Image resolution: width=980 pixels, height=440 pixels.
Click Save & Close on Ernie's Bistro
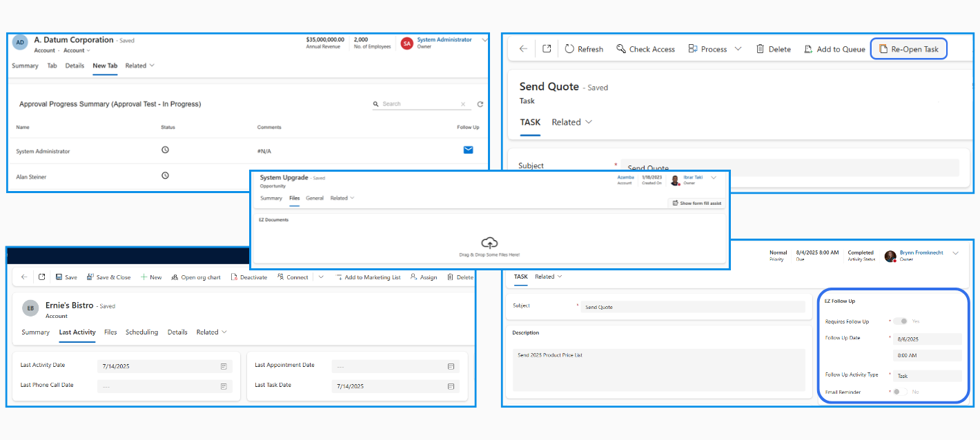pyautogui.click(x=109, y=277)
